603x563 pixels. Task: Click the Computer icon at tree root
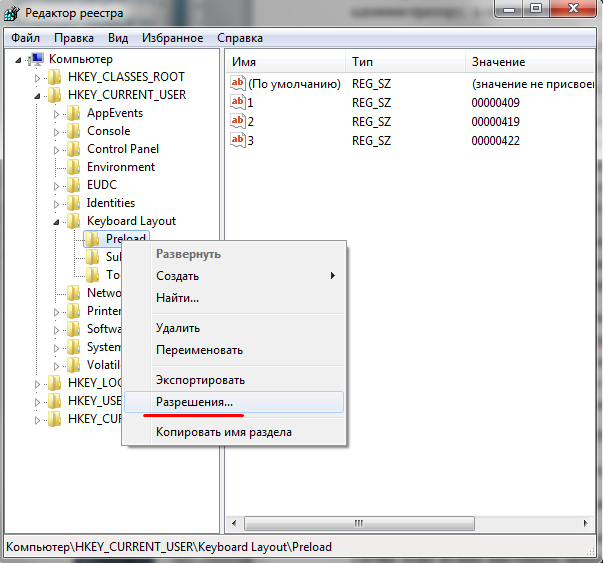pos(37,59)
